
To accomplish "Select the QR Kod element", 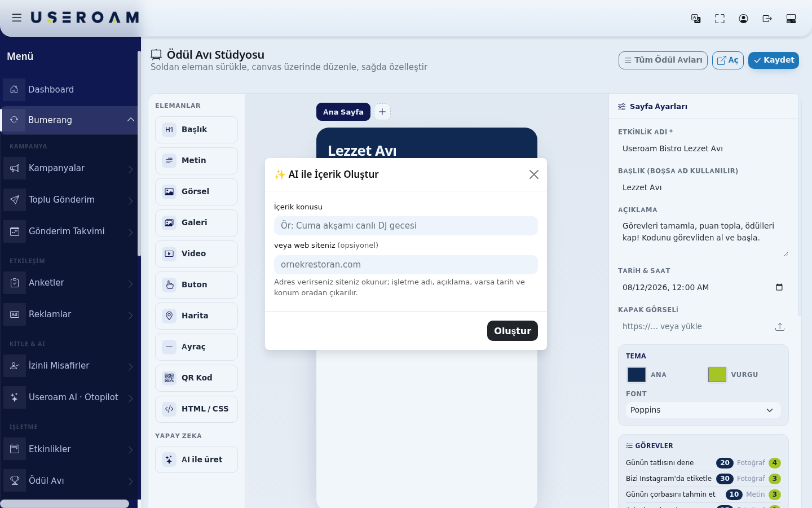I will [196, 378].
